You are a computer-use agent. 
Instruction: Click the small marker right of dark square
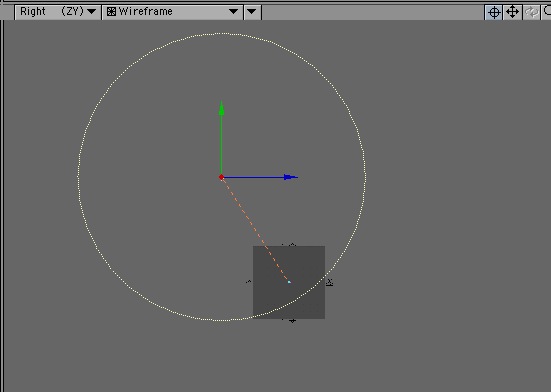coord(330,282)
